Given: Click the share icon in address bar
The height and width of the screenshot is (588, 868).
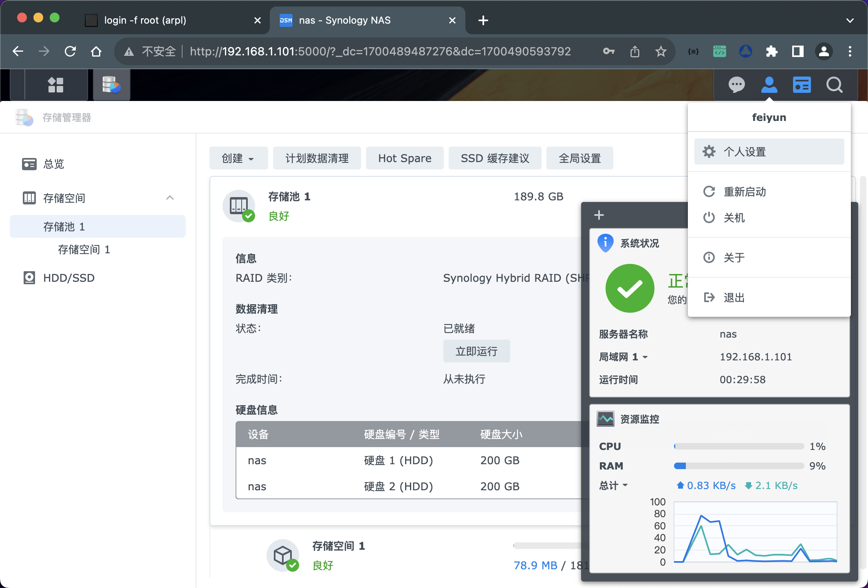Looking at the screenshot, I should pos(634,51).
